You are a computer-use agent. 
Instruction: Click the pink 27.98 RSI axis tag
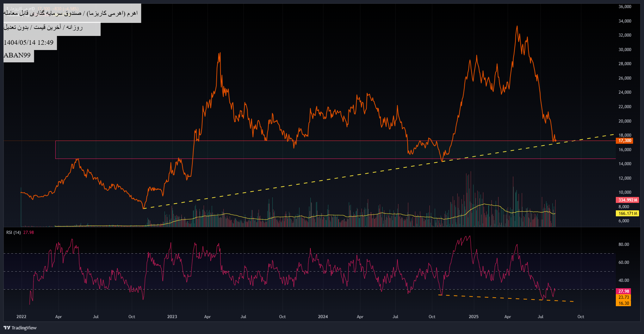click(623, 291)
